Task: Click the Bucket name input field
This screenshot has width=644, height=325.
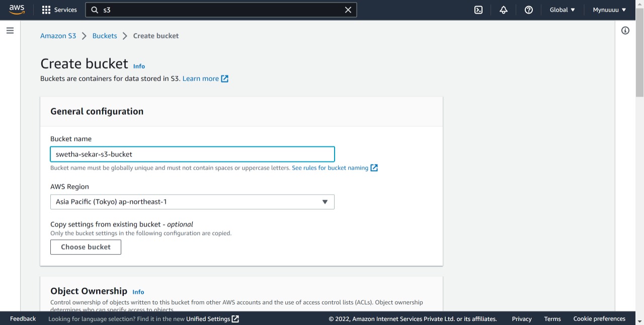Action: 192,154
